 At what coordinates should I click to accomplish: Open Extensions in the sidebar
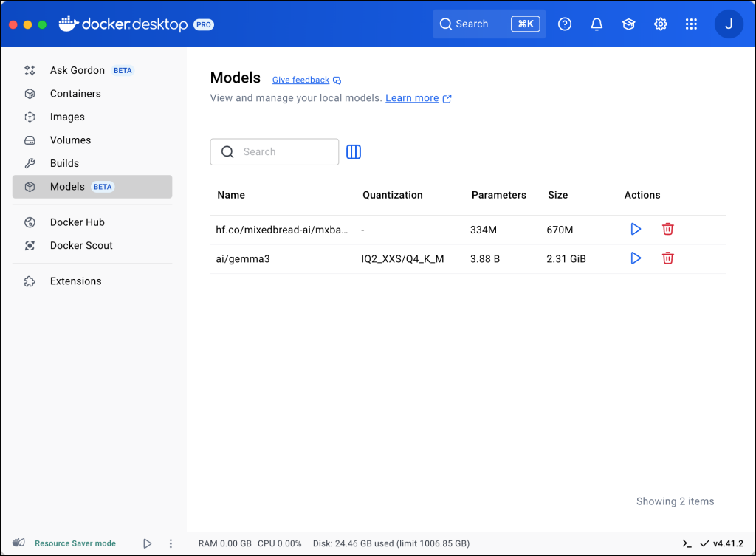[92, 281]
